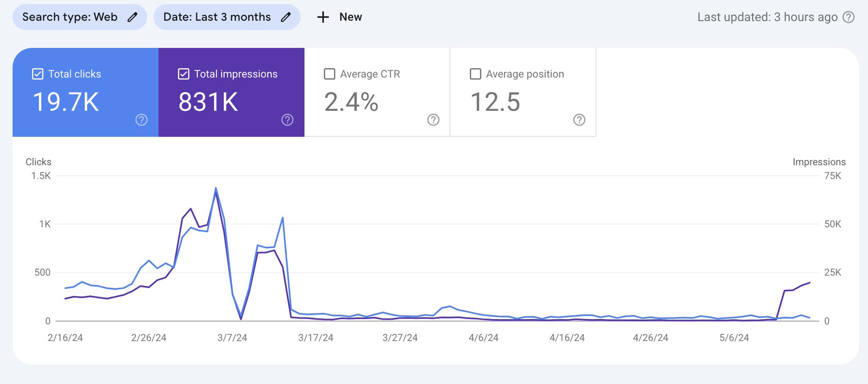
Task: Uncheck the Total impressions checkbox
Action: pyautogui.click(x=184, y=73)
